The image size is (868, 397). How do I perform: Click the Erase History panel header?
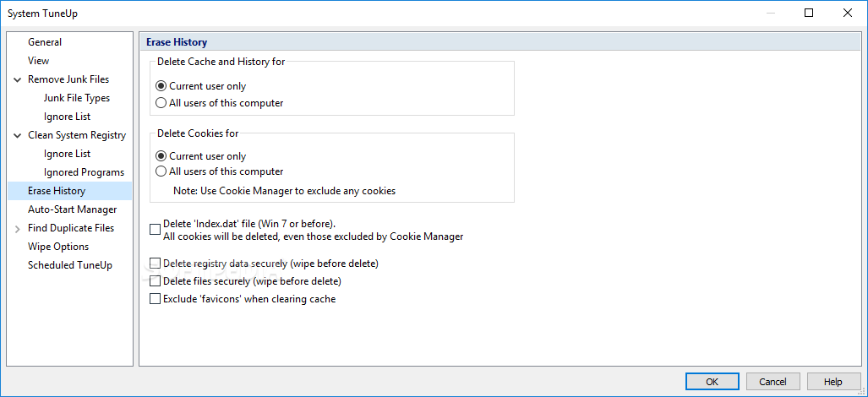[501, 41]
